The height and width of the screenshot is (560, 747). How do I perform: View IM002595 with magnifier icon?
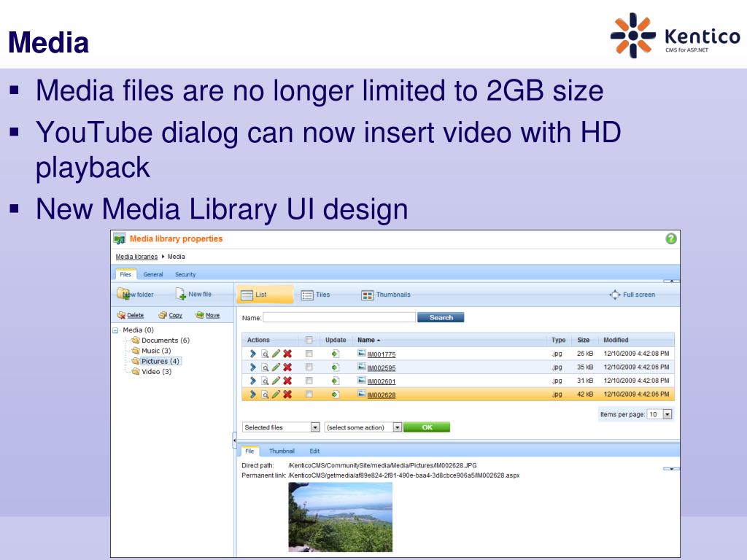pos(265,367)
